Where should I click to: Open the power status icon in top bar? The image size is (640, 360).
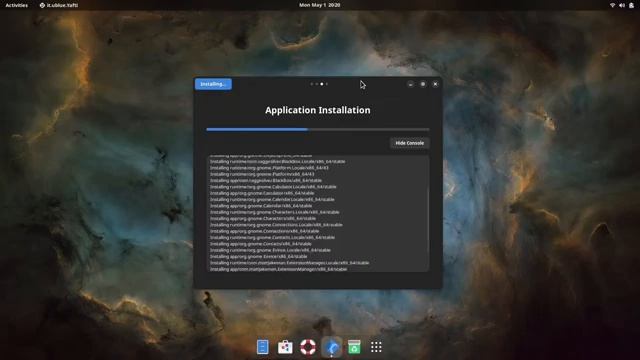point(631,5)
